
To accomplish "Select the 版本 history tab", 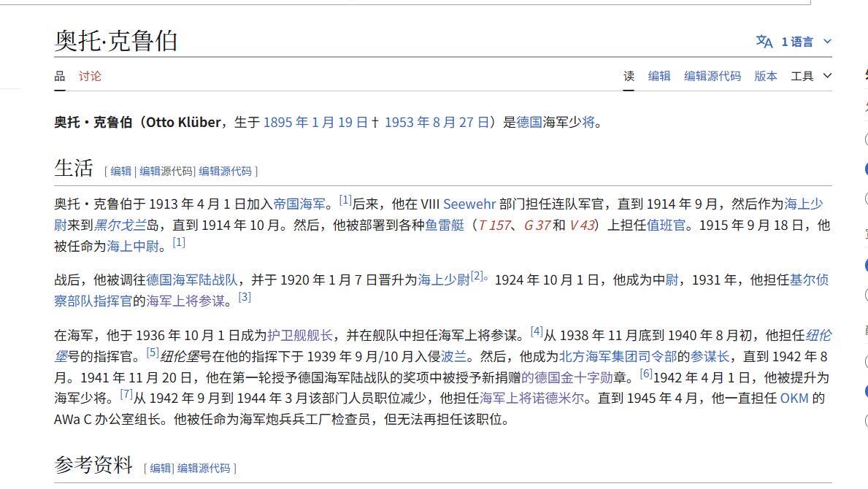I will tap(765, 75).
